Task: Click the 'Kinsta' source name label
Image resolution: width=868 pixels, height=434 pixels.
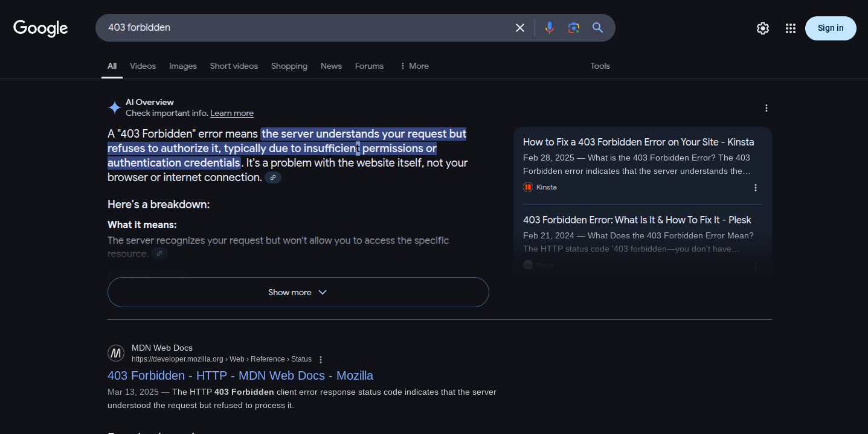Action: [547, 187]
